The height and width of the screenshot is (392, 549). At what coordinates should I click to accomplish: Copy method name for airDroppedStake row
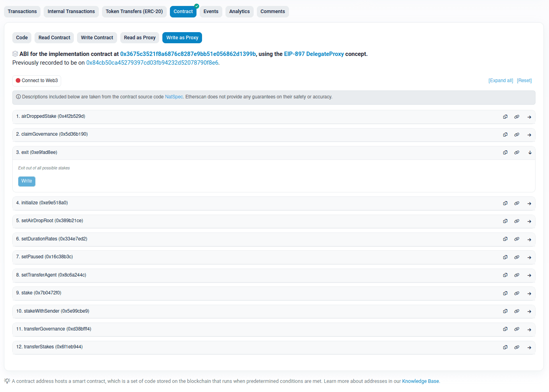pyautogui.click(x=505, y=117)
